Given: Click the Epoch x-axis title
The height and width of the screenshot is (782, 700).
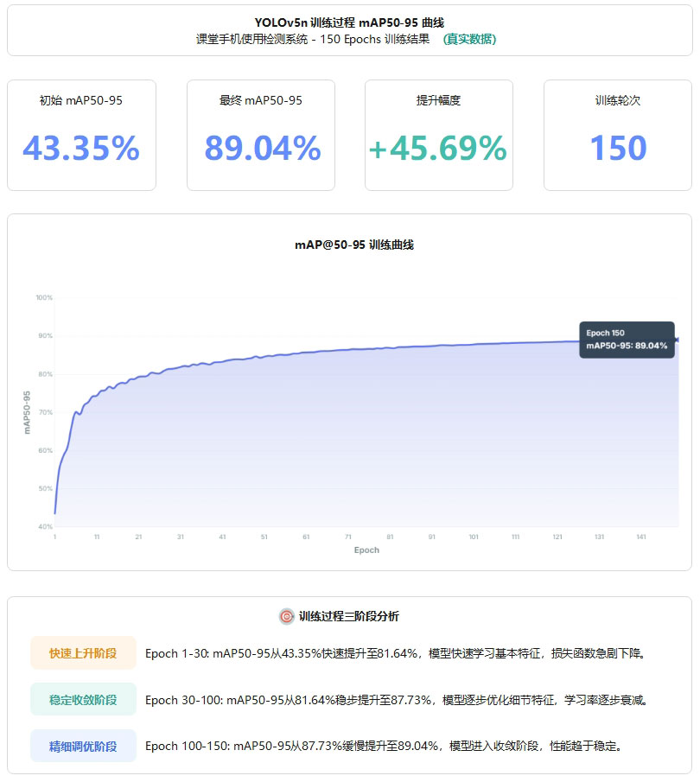Looking at the screenshot, I should [366, 550].
